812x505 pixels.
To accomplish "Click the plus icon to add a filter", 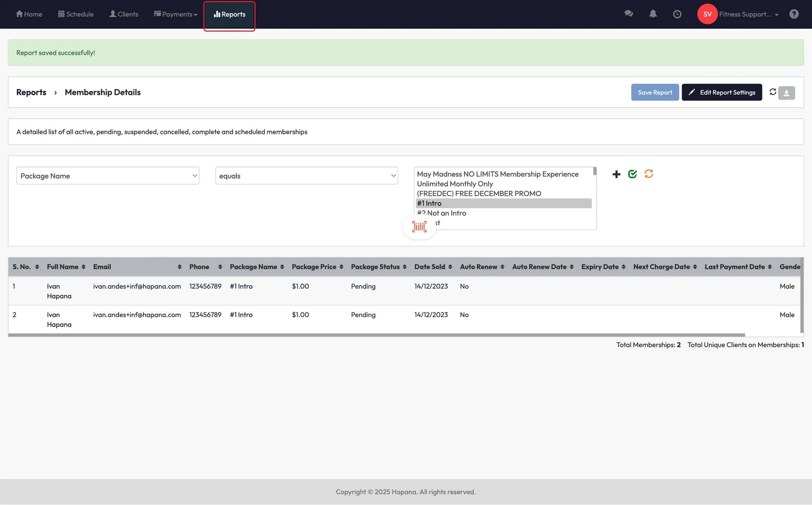I will click(x=616, y=174).
